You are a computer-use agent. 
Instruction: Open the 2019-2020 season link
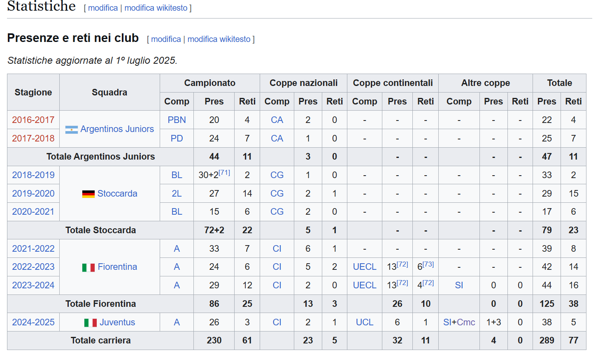(x=33, y=194)
